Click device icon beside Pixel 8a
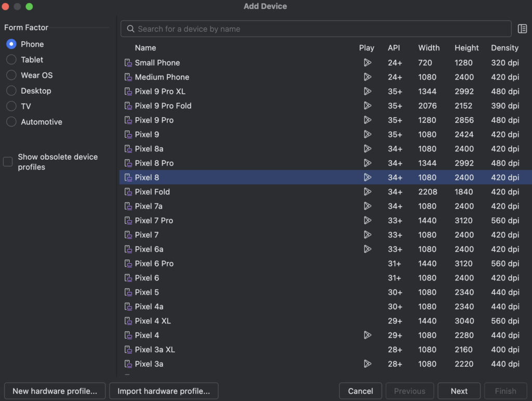 coord(128,149)
